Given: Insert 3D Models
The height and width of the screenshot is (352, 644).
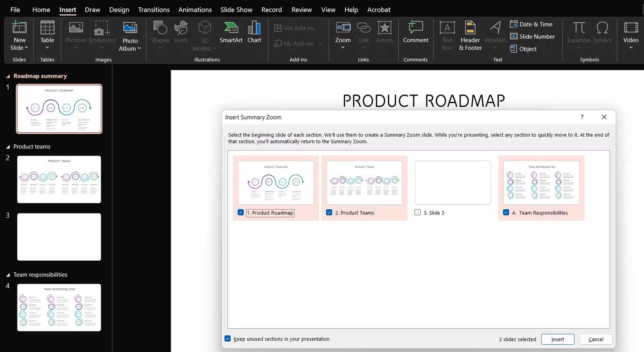Looking at the screenshot, I should [x=204, y=34].
